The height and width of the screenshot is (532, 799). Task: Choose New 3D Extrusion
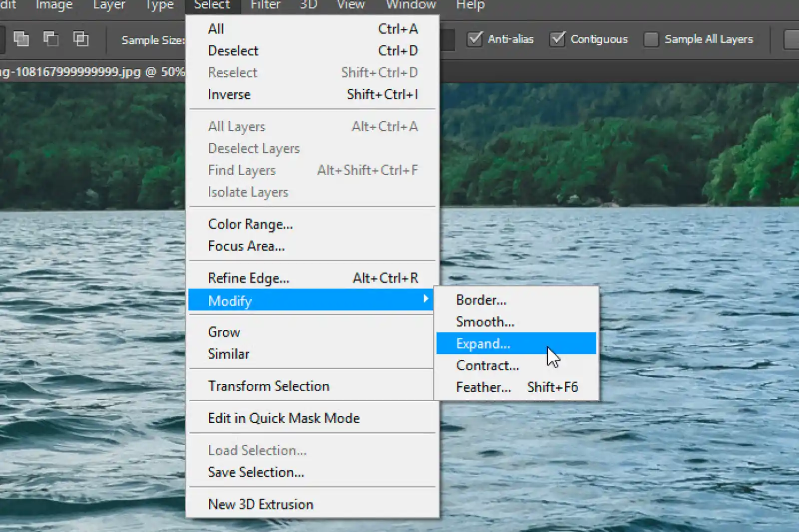point(313,504)
